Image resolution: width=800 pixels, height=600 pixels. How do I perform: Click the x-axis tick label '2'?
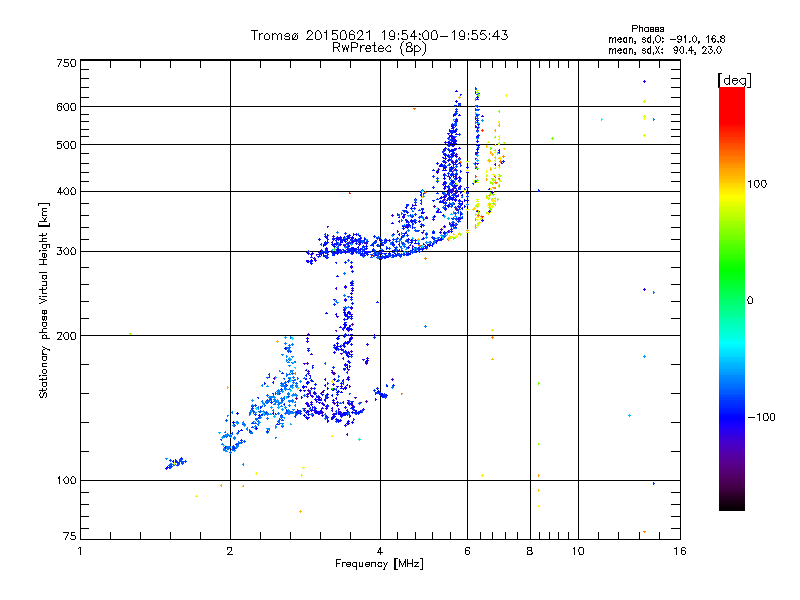tap(230, 552)
